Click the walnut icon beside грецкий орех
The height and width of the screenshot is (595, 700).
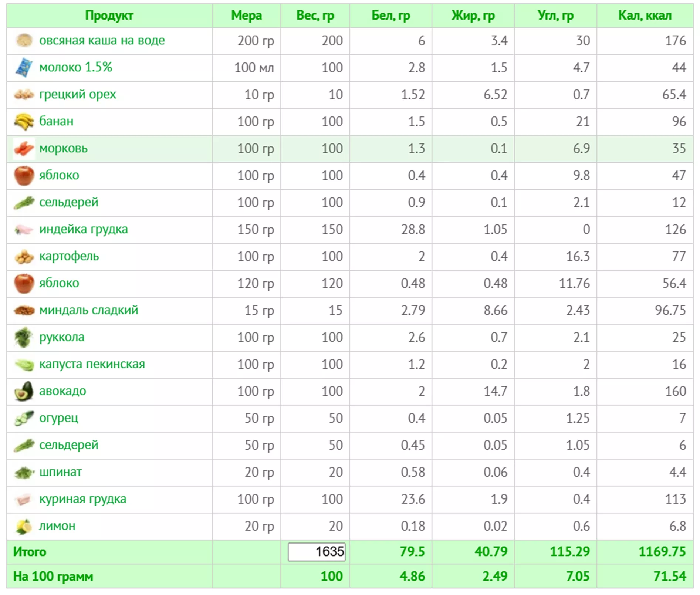pyautogui.click(x=24, y=95)
